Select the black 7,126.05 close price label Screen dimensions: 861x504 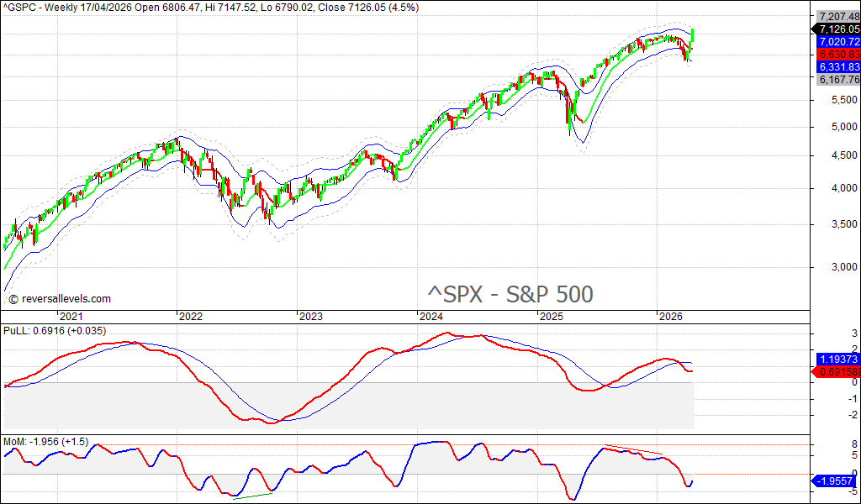tap(837, 29)
